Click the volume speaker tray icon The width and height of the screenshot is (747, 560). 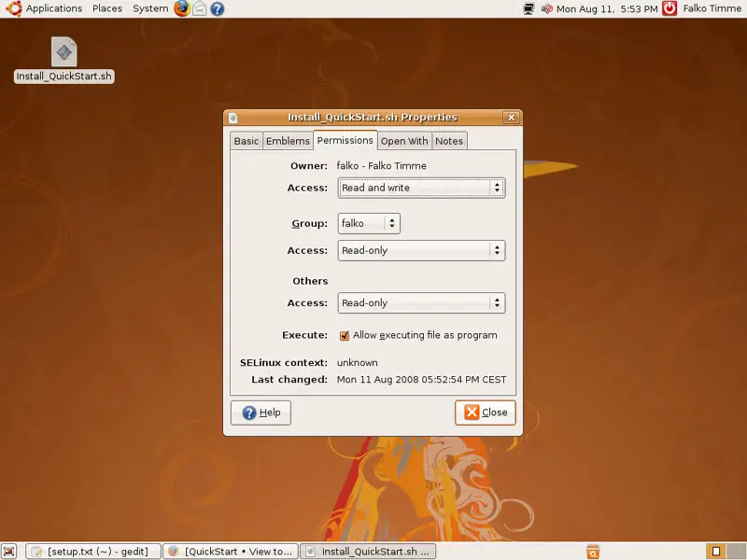point(547,8)
